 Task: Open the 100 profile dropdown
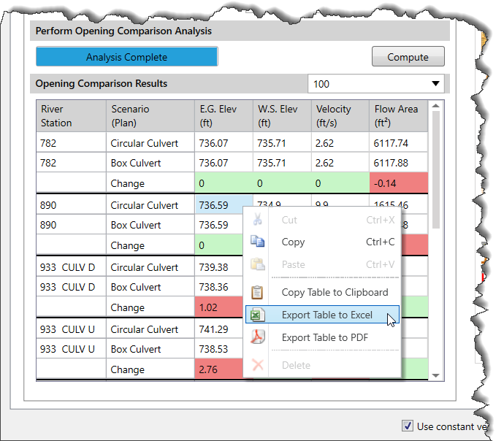point(375,84)
